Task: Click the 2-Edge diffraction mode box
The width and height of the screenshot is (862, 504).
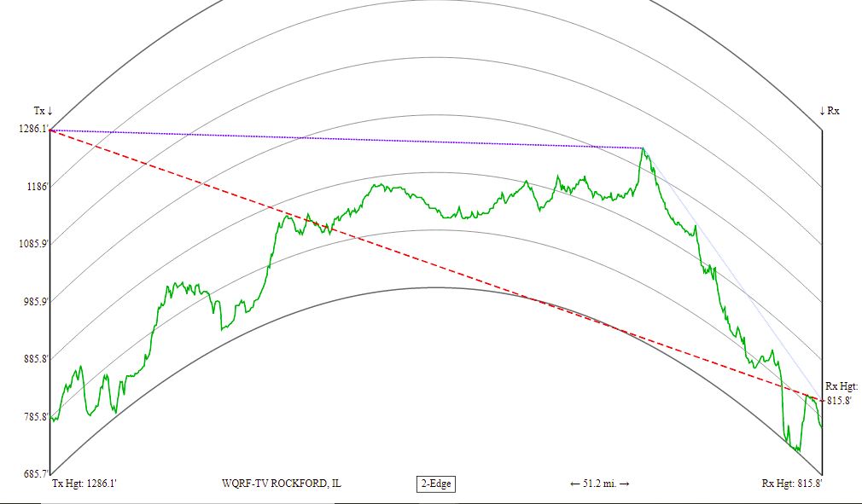Action: pyautogui.click(x=436, y=484)
